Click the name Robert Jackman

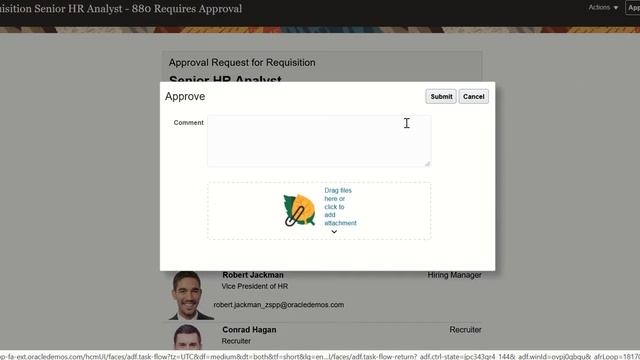[x=253, y=275]
